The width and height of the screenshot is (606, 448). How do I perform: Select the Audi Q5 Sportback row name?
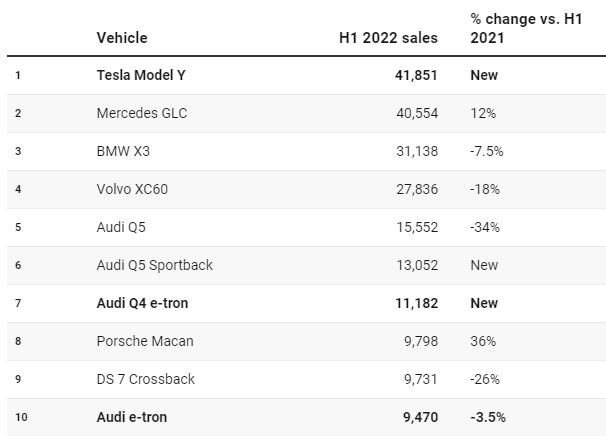154,265
